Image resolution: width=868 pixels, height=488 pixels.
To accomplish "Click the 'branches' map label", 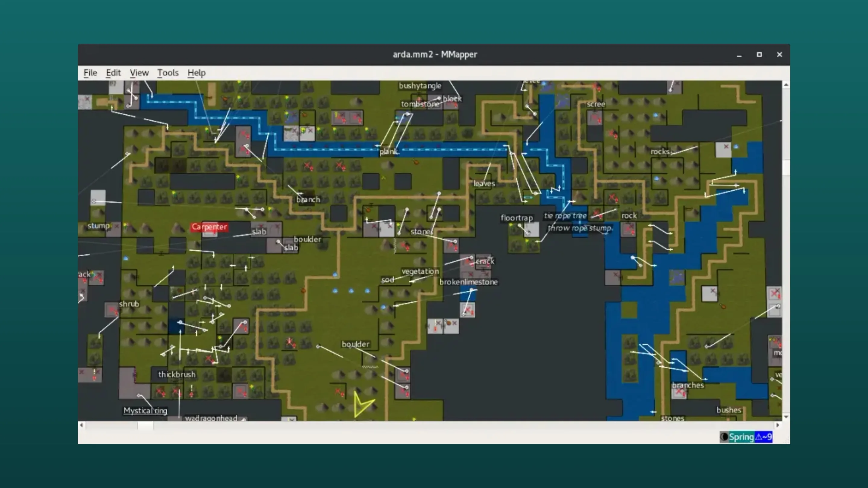I will 688,385.
